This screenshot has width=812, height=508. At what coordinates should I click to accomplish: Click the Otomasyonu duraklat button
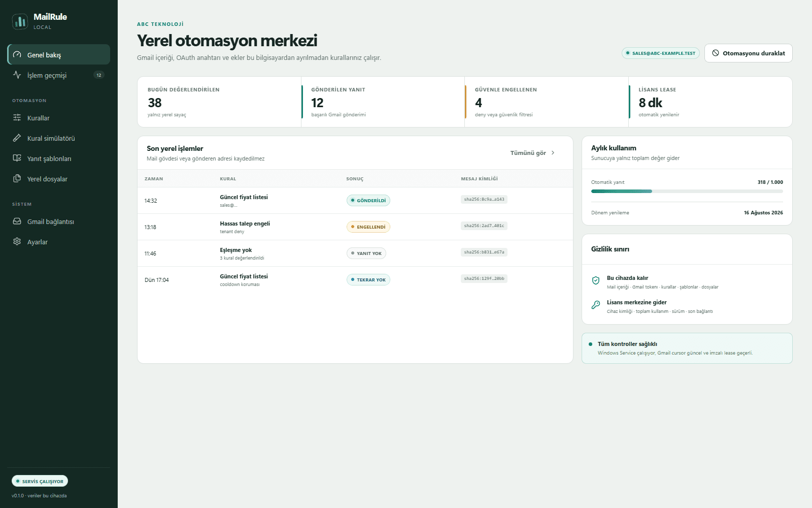pos(748,53)
